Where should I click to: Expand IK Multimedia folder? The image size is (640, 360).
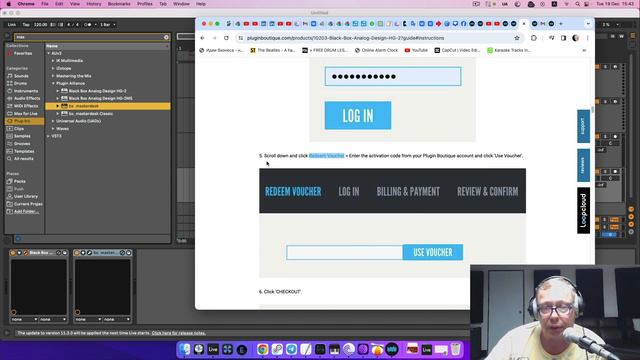click(x=53, y=61)
